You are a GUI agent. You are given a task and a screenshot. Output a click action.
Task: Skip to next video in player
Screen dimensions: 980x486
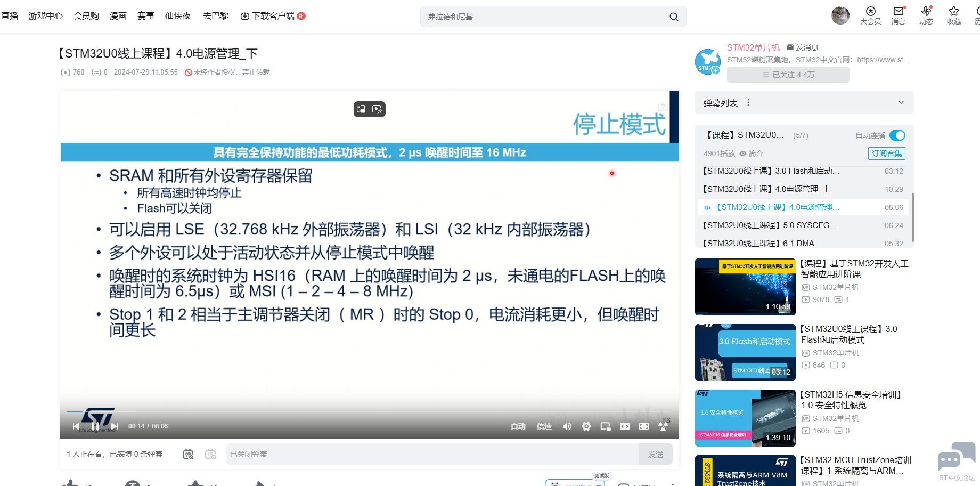[115, 426]
